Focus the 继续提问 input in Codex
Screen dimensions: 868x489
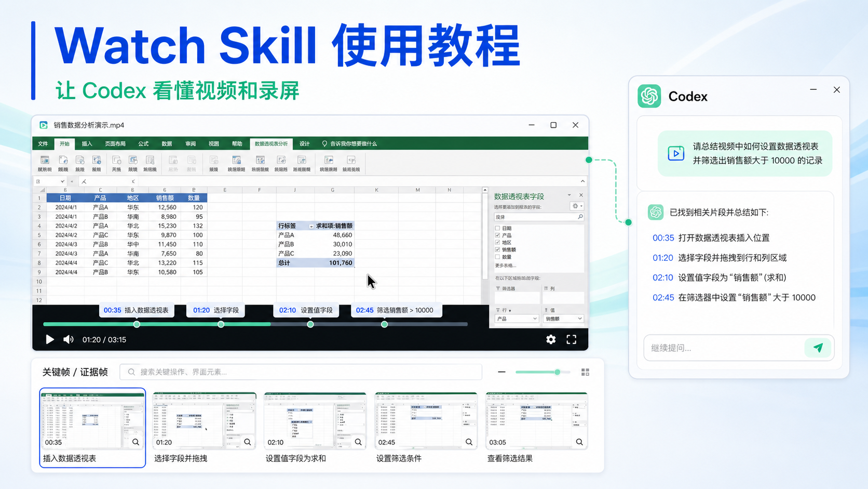click(724, 348)
